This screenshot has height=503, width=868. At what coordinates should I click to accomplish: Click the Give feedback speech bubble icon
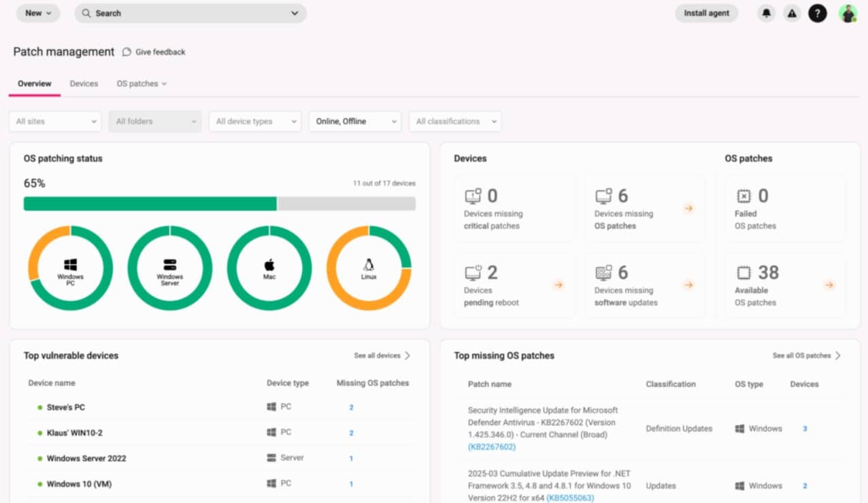(127, 52)
